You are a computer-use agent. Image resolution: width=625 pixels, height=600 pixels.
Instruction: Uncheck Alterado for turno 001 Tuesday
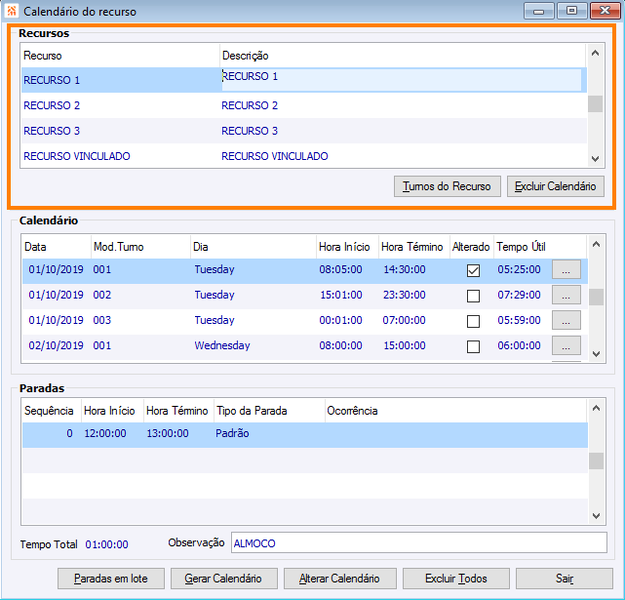point(473,271)
